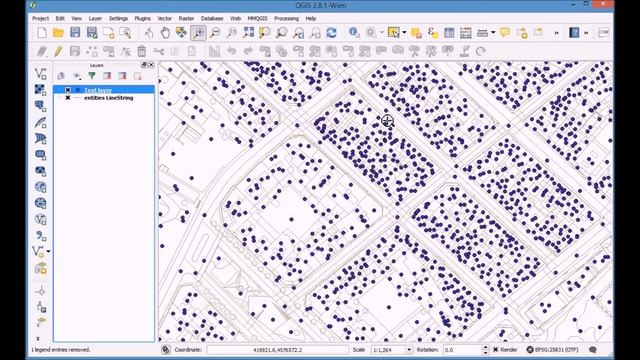Image resolution: width=640 pixels, height=360 pixels.
Task: Click the Zoom to Selection icon
Action: coord(265,33)
